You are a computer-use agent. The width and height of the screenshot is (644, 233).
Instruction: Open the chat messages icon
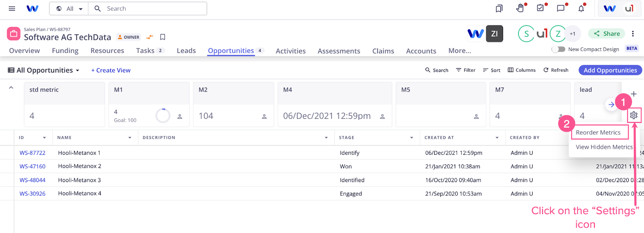(x=561, y=8)
